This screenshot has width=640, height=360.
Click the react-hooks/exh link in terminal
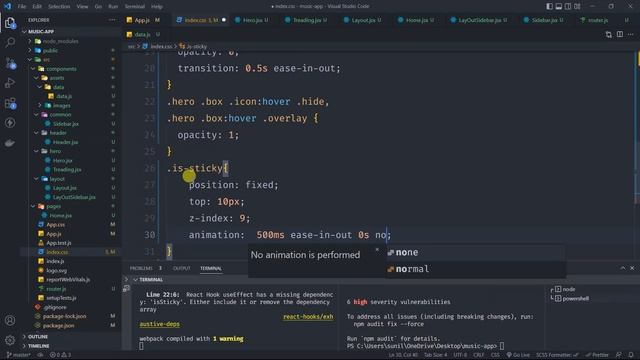(308, 317)
